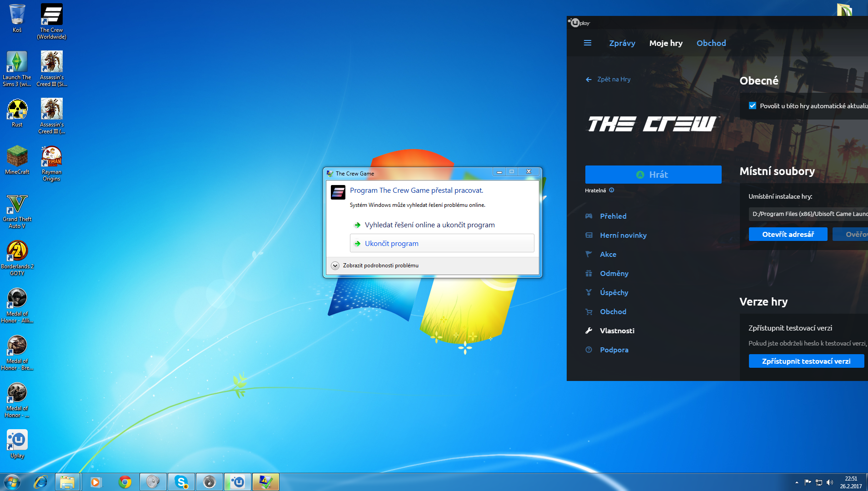Click the Hrát play button
This screenshot has width=868, height=491.
pos(653,175)
